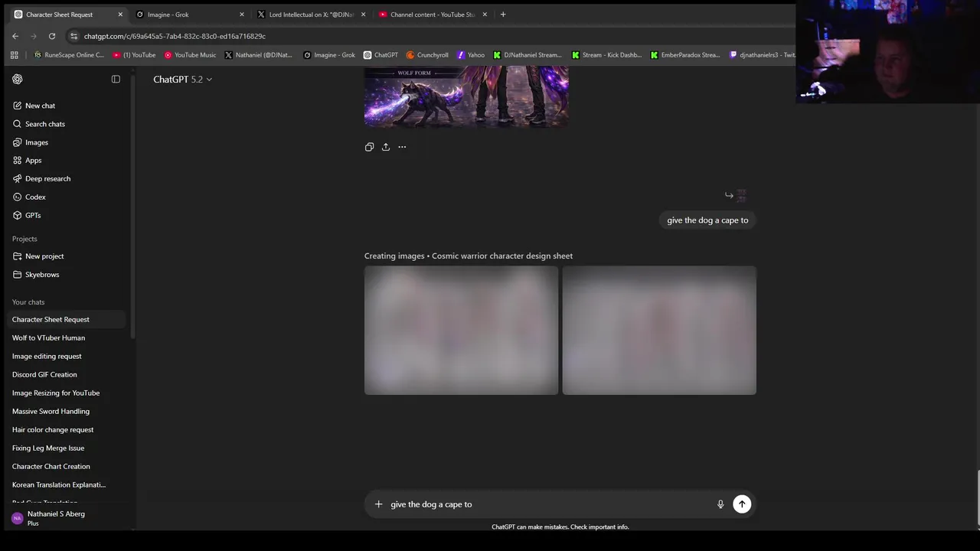Image resolution: width=980 pixels, height=551 pixels.
Task: Open DJNathaniel Stream Kick bookmark
Action: (528, 55)
